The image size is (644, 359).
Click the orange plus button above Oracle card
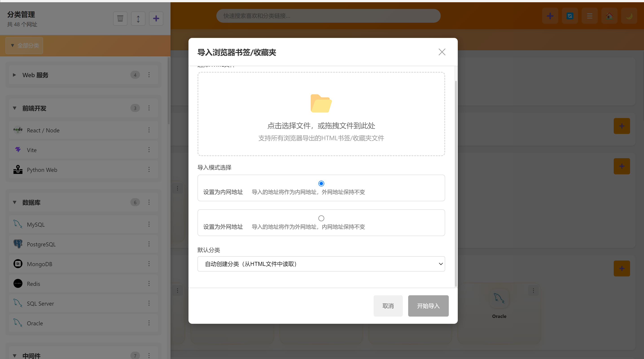[x=622, y=269]
